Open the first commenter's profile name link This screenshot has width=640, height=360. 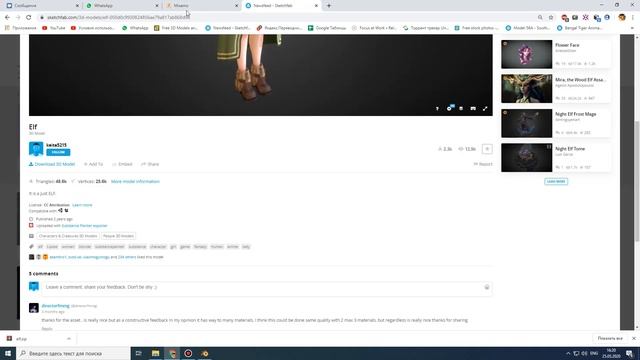pyautogui.click(x=56, y=306)
